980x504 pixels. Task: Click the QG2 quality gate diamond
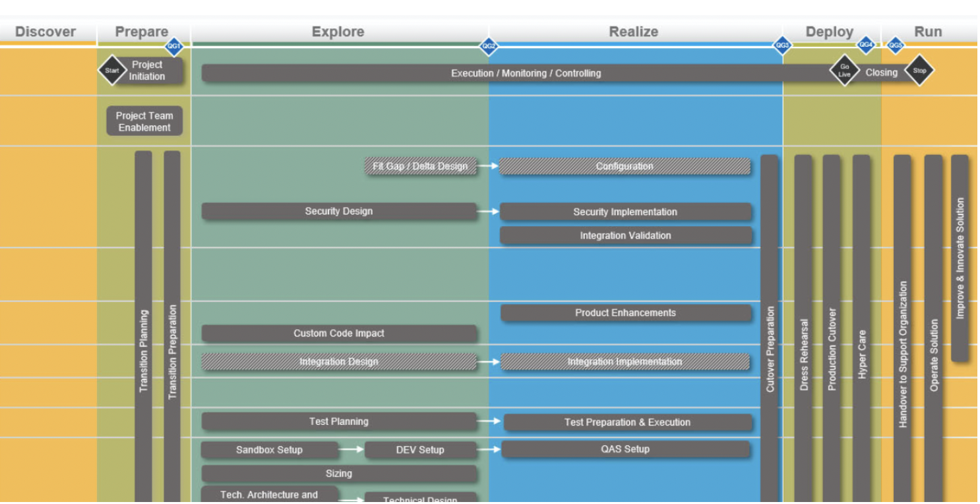click(x=489, y=46)
